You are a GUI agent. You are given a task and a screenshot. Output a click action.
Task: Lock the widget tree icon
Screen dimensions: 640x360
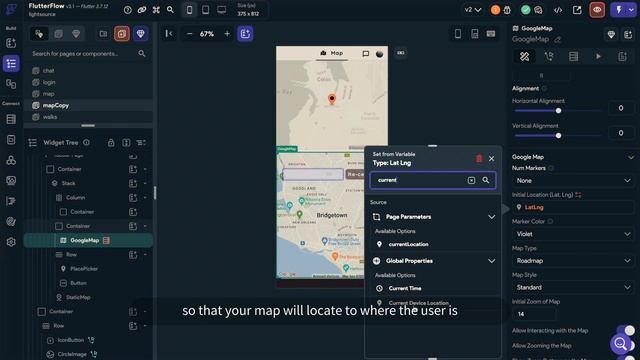[111, 142]
